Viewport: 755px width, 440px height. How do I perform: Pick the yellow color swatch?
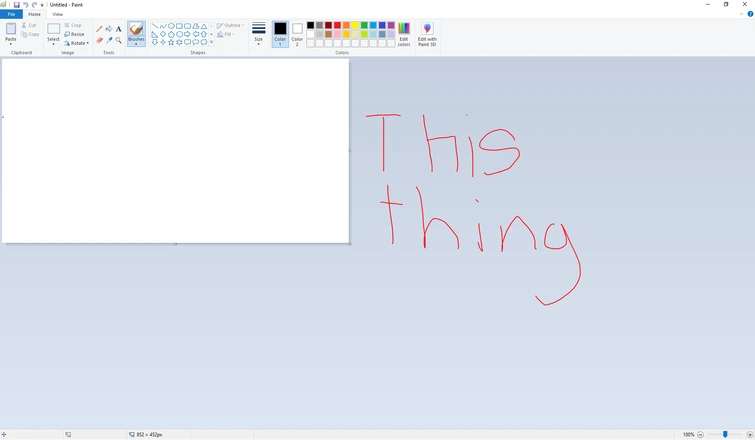pos(355,25)
